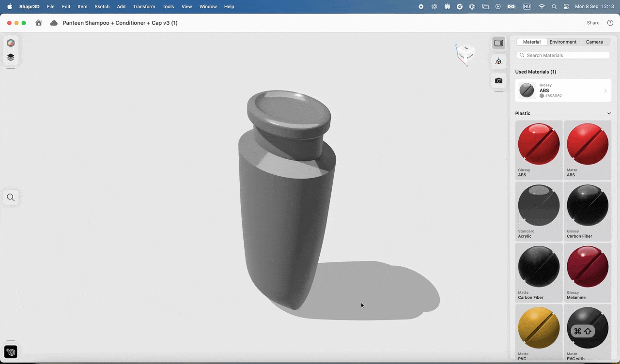
Task: Open the Shapr3D app menu
Action: pos(30,6)
